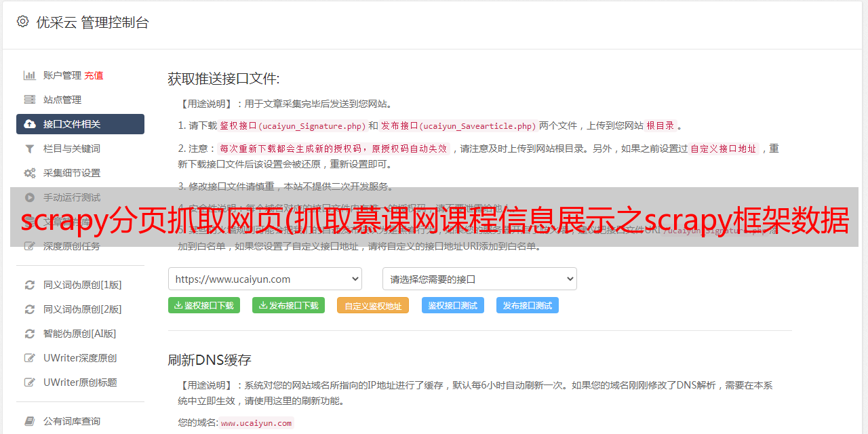
Task: Click the book icon for 公有词库查询
Action: [x=30, y=421]
